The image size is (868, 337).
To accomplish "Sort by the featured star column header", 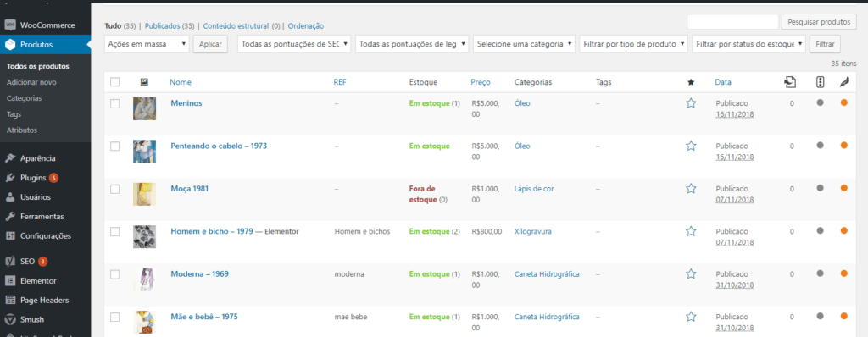I will (x=690, y=82).
